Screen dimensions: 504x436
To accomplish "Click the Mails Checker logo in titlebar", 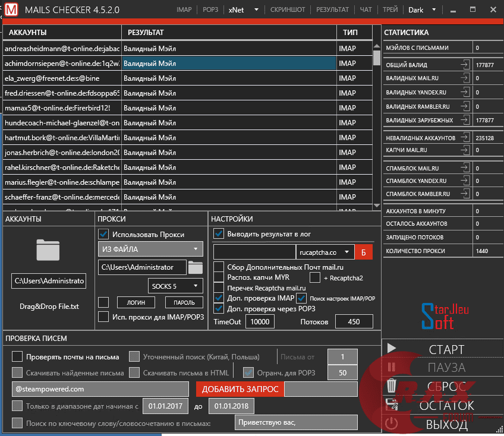I will tap(11, 9).
